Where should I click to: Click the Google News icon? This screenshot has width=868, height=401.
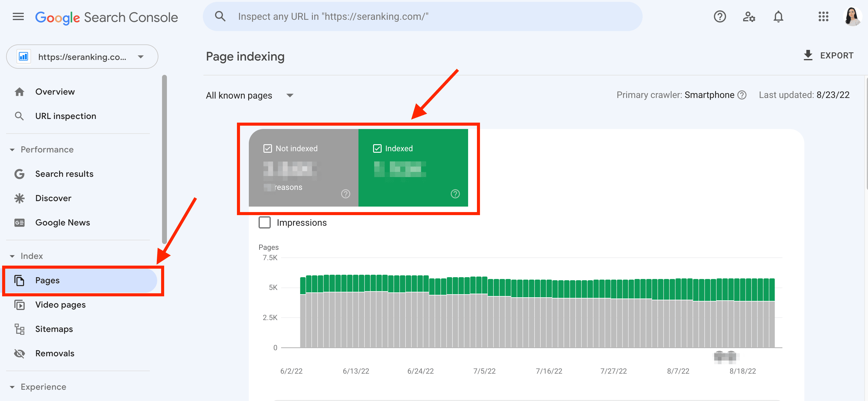pos(19,222)
